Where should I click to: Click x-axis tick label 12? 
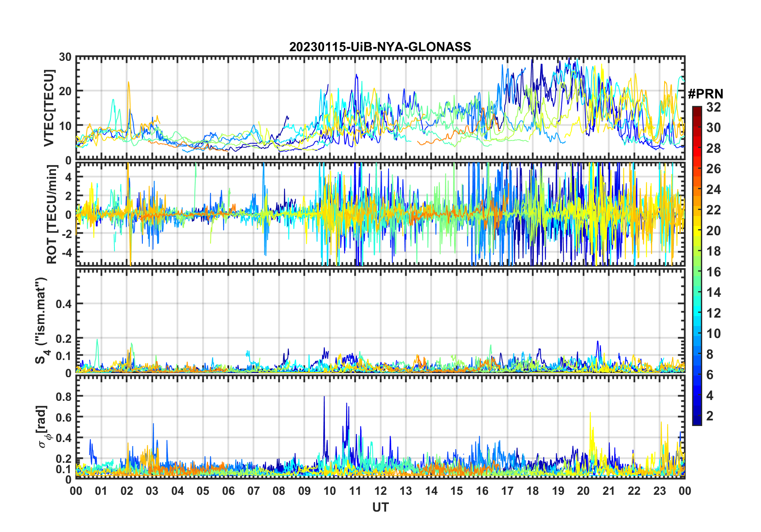click(x=380, y=491)
